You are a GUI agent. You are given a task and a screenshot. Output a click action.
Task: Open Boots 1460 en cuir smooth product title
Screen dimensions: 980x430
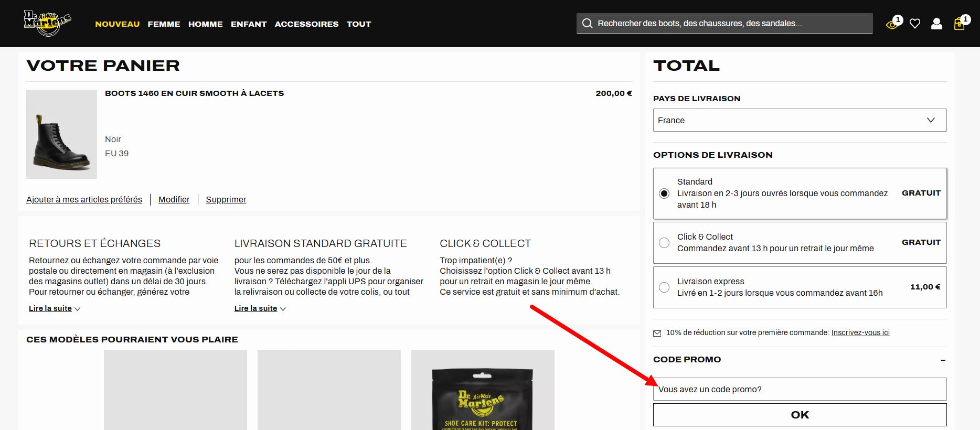click(195, 93)
